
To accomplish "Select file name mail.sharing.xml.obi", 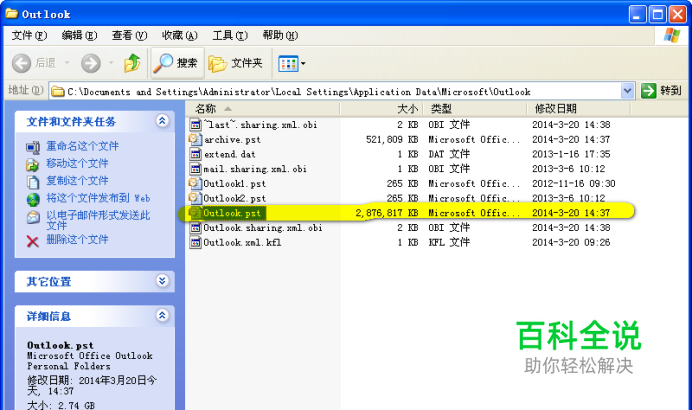I will (255, 169).
